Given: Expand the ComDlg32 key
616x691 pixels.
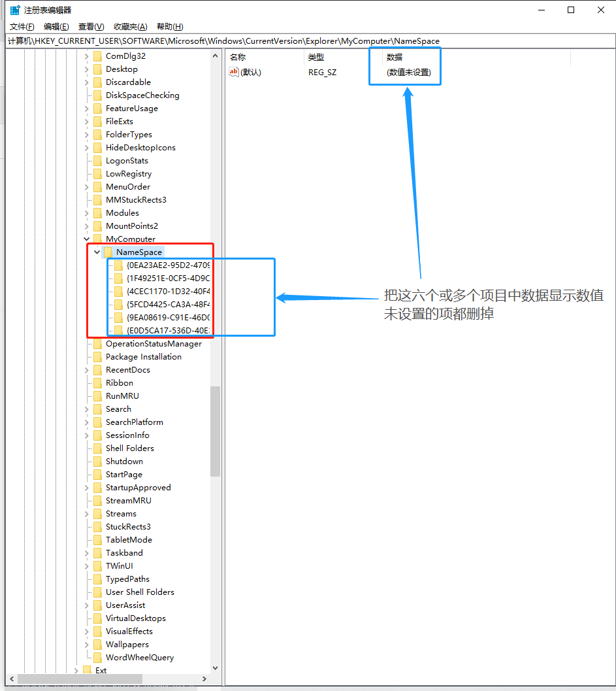Looking at the screenshot, I should click(x=87, y=56).
